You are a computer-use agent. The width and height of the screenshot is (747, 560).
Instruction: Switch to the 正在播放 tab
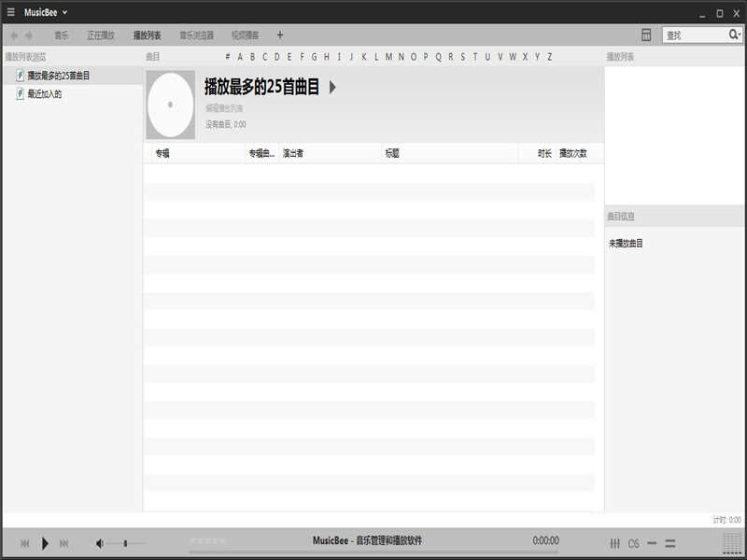(x=101, y=35)
